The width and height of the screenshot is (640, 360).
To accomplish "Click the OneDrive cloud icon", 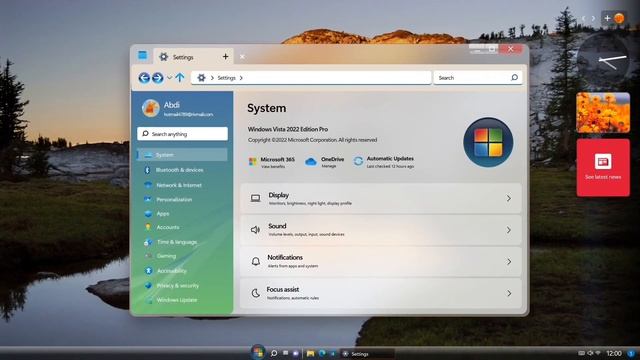I will (x=311, y=162).
